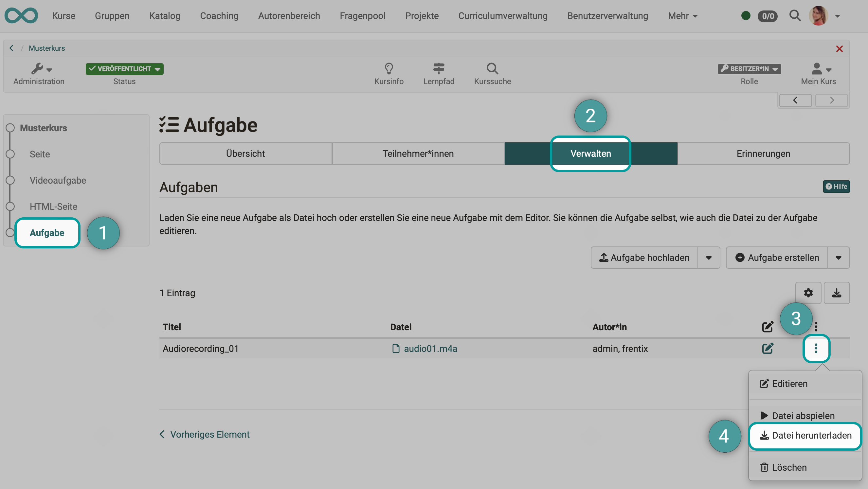This screenshot has height=489, width=868.
Task: Open the Fragenpool menu
Action: point(363,15)
